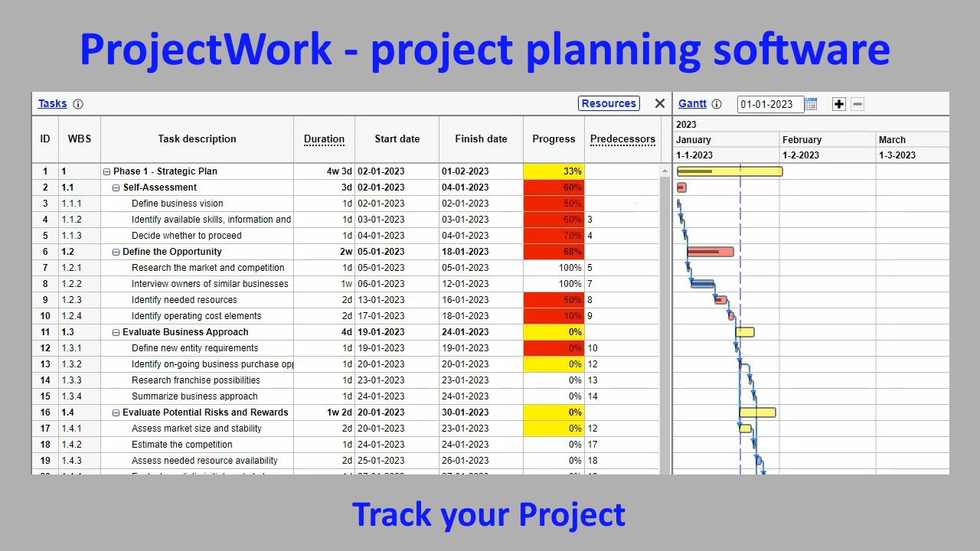Select task Summarize business approach
Screen dimensions: 980x551
(x=194, y=396)
